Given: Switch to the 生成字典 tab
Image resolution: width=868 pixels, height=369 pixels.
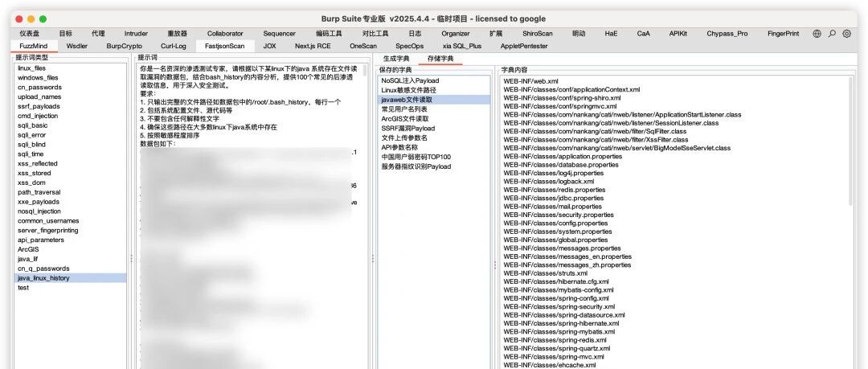Looking at the screenshot, I should (396, 58).
